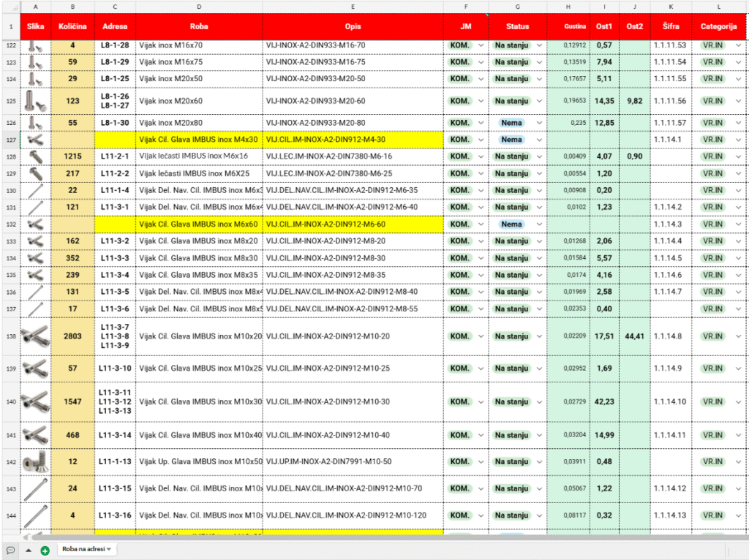The image size is (749, 560).
Task: Select row number 135 header
Action: click(x=10, y=275)
